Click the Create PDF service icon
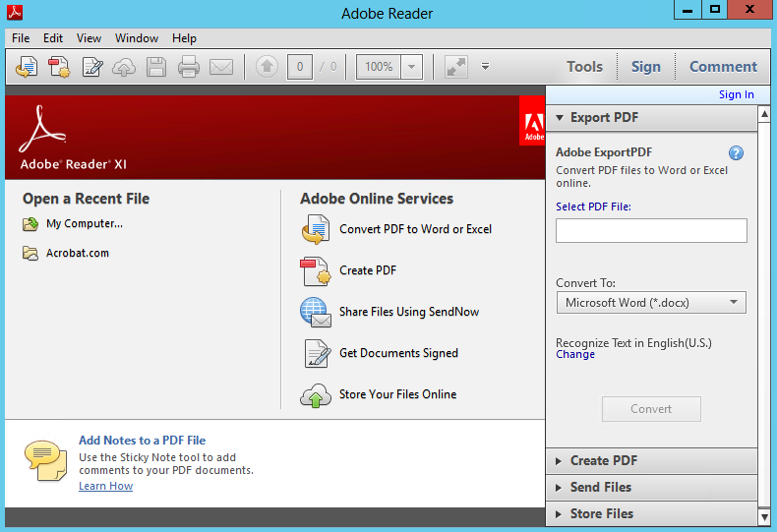This screenshot has width=777, height=532. tap(315, 271)
